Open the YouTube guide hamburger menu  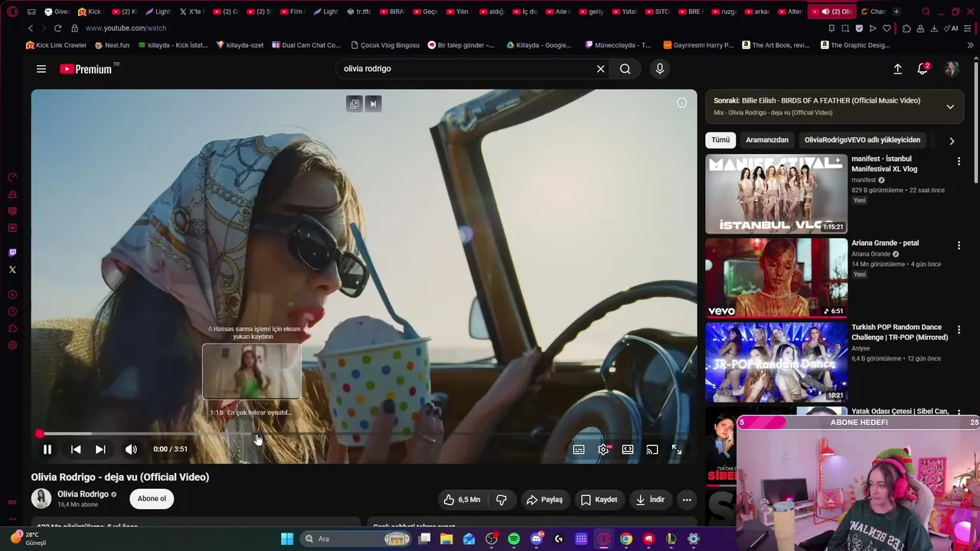(41, 69)
